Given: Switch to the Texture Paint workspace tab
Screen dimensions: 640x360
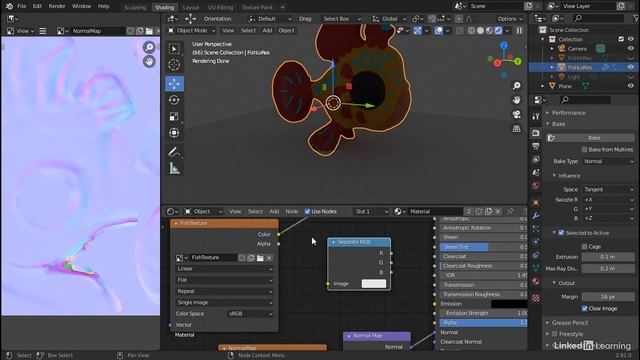Looking at the screenshot, I should (x=257, y=7).
